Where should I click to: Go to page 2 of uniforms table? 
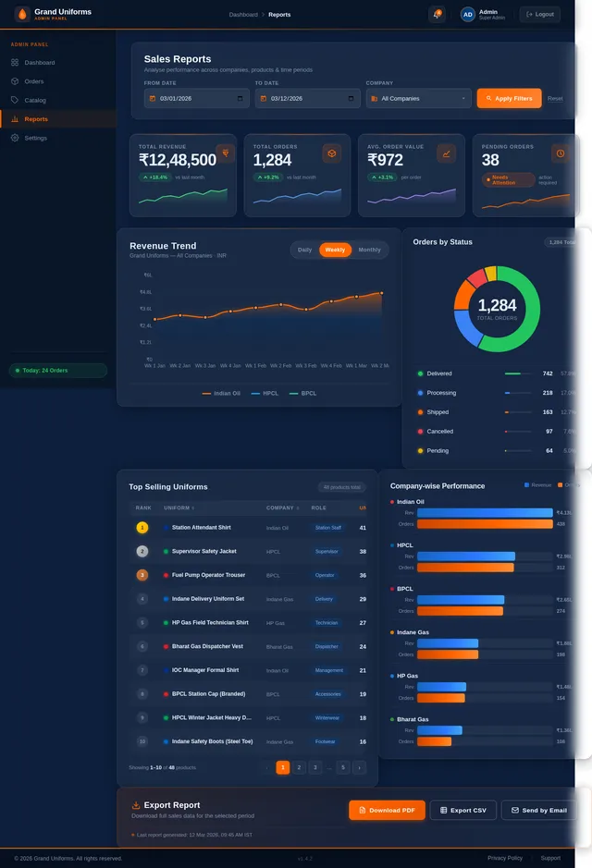[299, 767]
